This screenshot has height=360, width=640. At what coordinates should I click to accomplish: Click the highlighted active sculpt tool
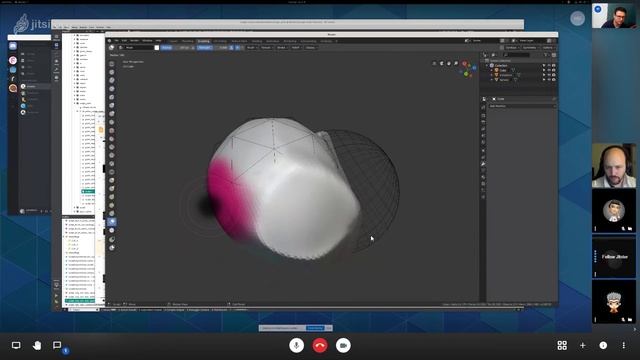112,222
